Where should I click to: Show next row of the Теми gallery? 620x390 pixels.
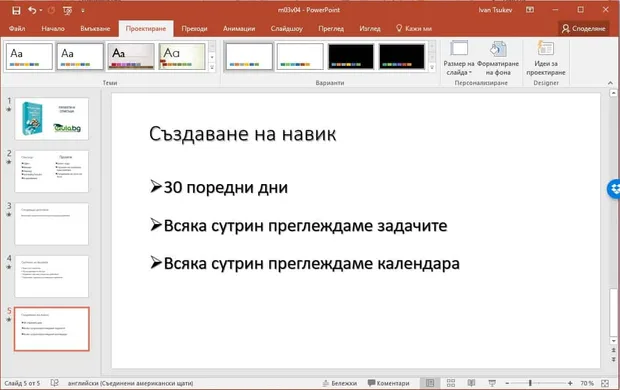click(212, 57)
